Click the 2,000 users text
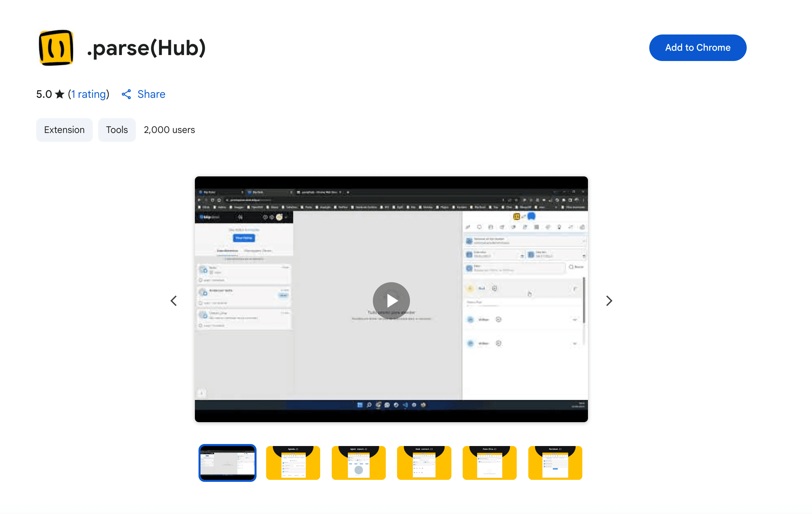Image resolution: width=812 pixels, height=514 pixels. pos(169,130)
